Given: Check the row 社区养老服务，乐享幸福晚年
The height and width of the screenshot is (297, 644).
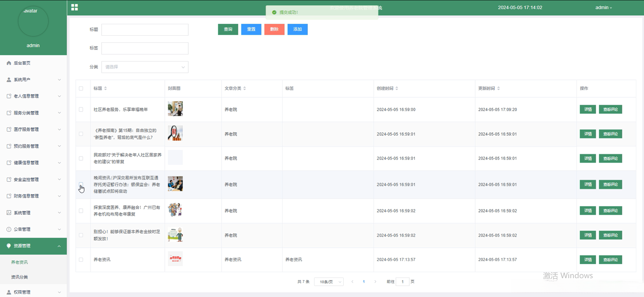Looking at the screenshot, I should click(81, 110).
